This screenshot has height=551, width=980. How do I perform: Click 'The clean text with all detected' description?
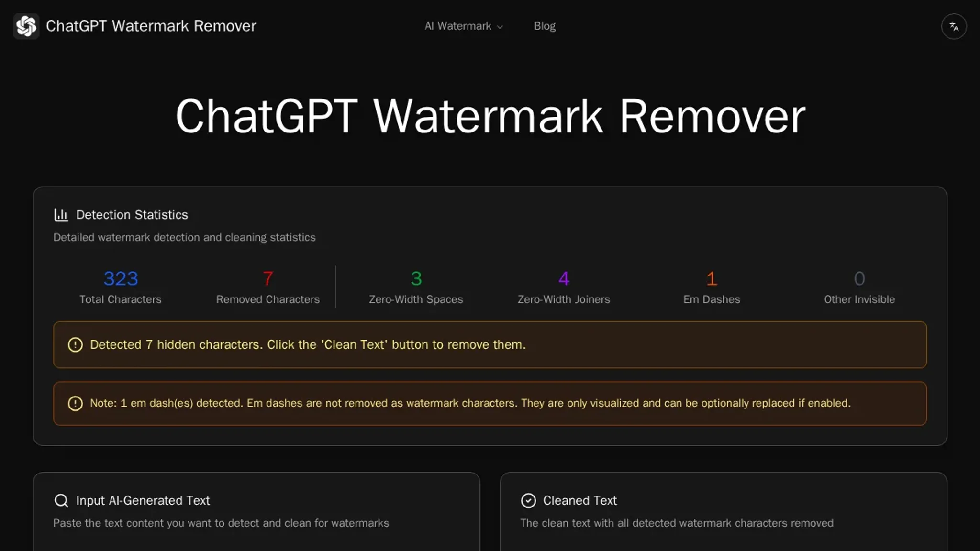tap(677, 523)
